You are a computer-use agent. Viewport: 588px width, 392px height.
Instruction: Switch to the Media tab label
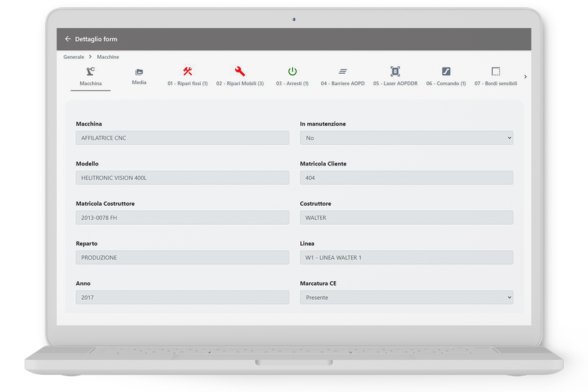tap(139, 82)
